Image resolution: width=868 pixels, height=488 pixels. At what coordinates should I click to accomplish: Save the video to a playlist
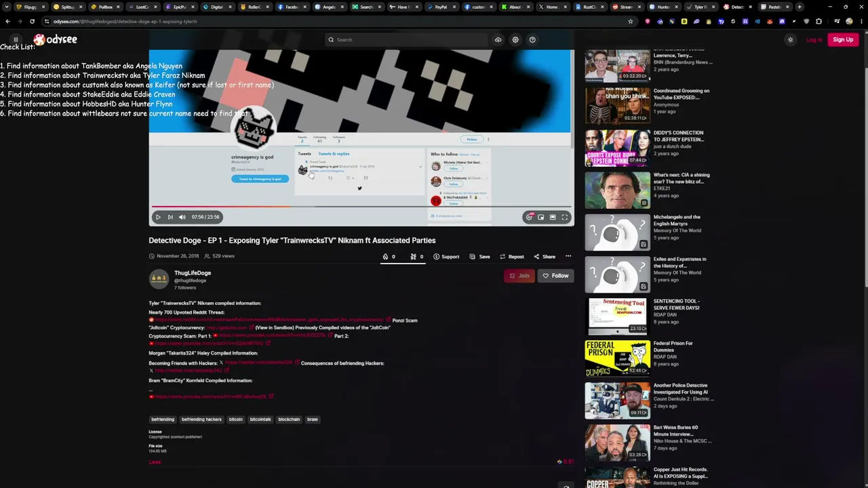(479, 257)
